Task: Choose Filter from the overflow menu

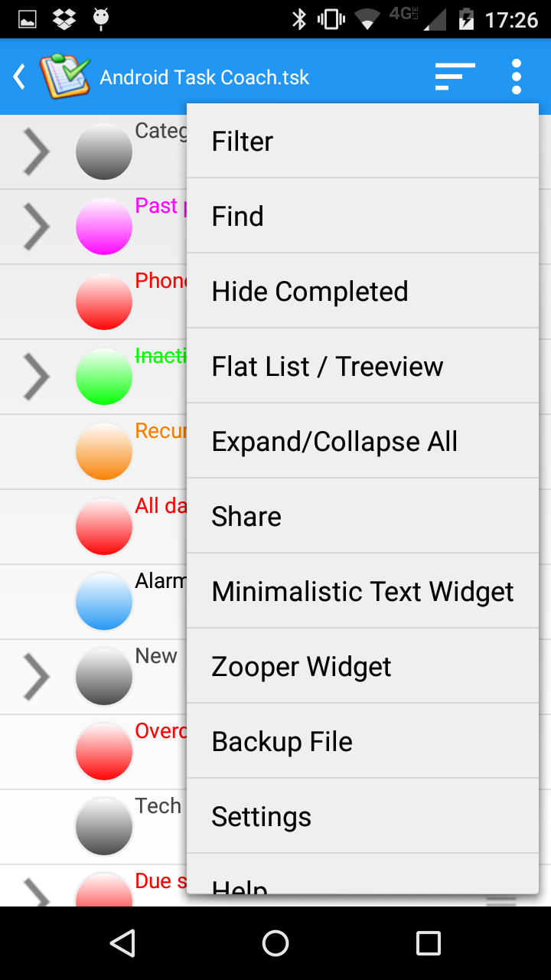Action: [363, 141]
